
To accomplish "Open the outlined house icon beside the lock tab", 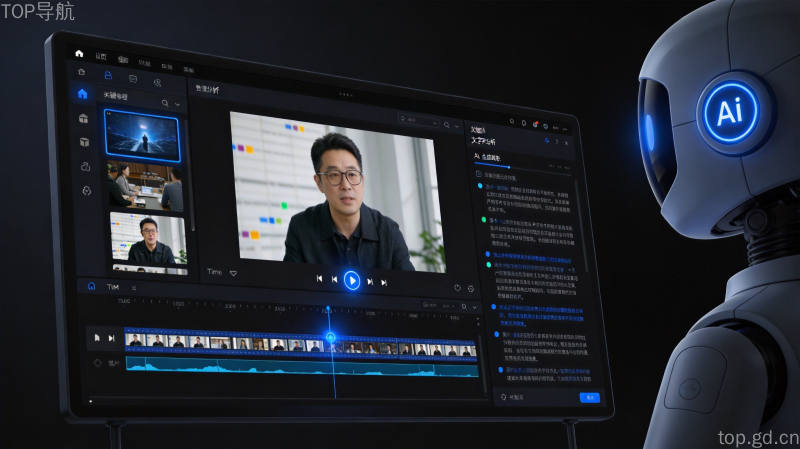I will pyautogui.click(x=82, y=72).
